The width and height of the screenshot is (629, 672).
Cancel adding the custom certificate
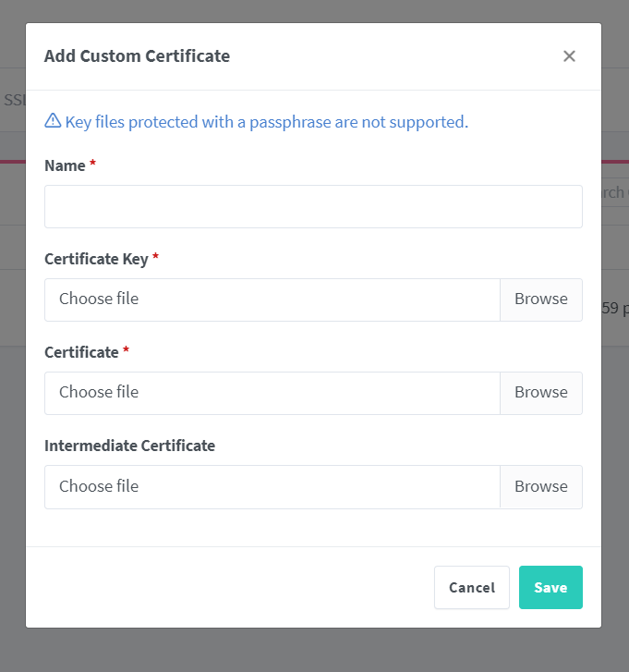point(471,588)
